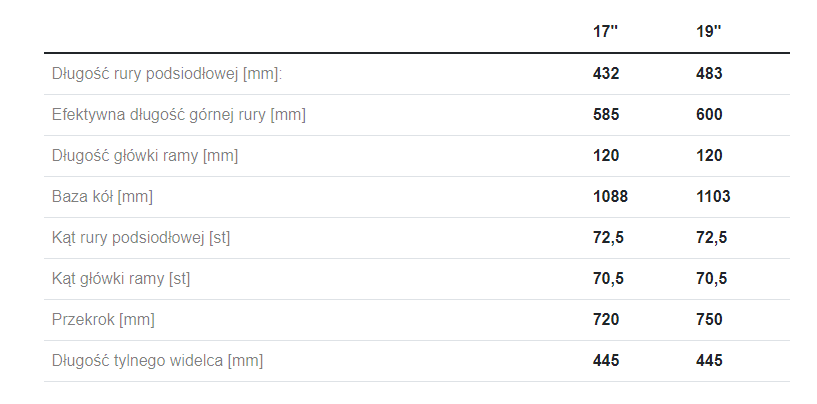
Task: Click the 585 top tube value
Action: (x=607, y=114)
